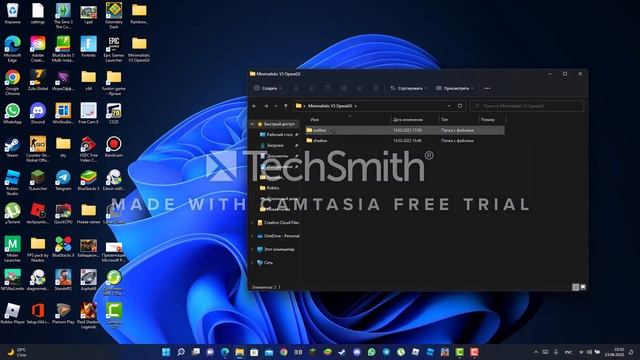Click Camtasia red icon in the taskbar
The image size is (640, 360).
point(474,352)
